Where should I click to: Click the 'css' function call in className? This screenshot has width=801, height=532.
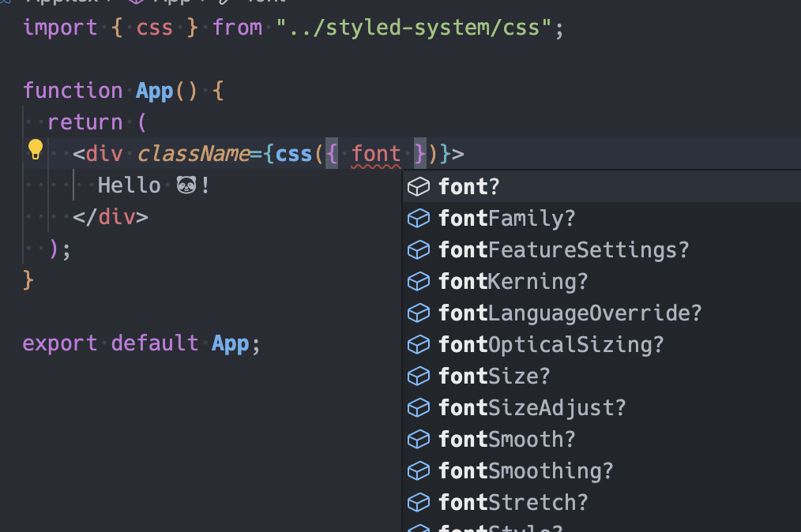[x=294, y=154]
